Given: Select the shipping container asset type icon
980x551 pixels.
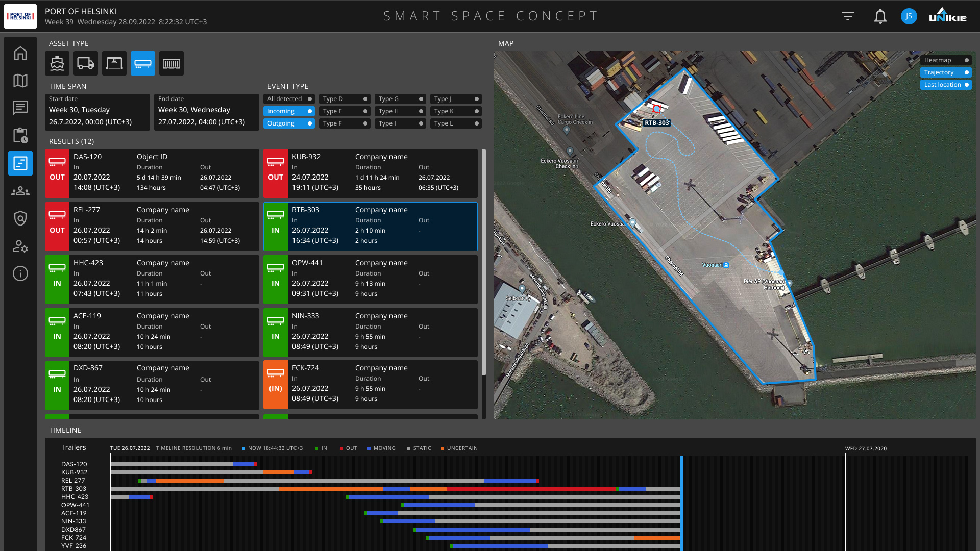Looking at the screenshot, I should (171, 63).
